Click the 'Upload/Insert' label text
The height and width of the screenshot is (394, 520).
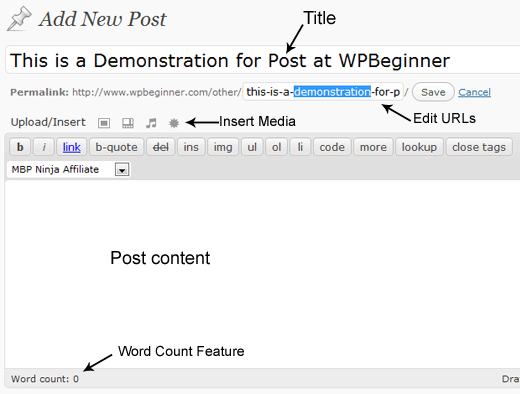[x=48, y=122]
